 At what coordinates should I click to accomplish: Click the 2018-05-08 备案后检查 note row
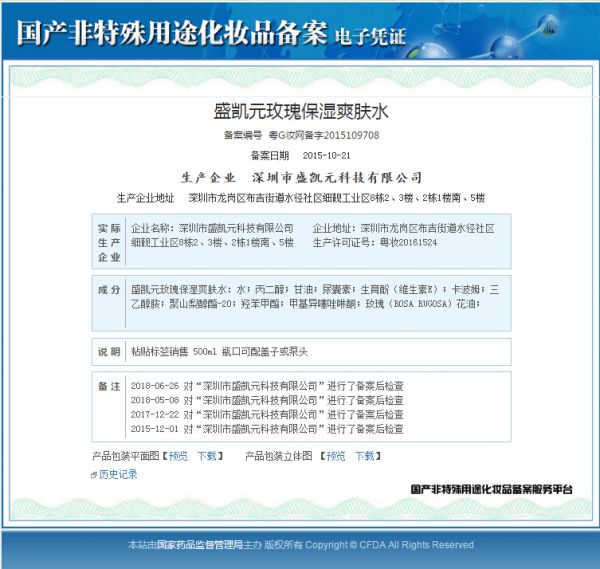[267, 400]
